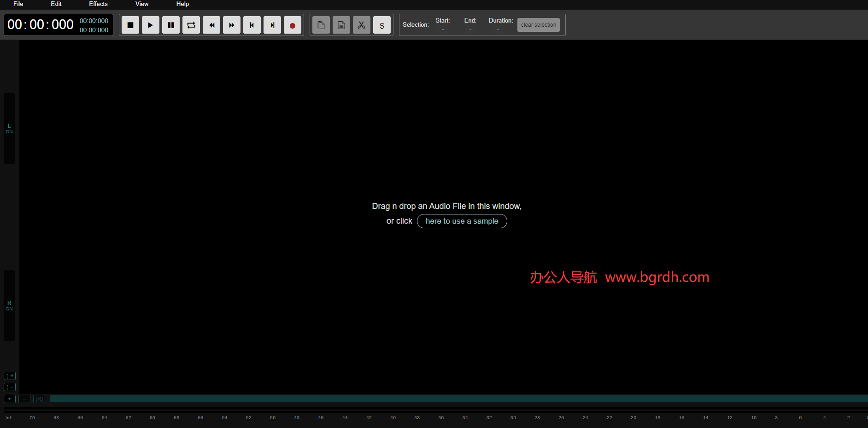
Task: Click the clear selection button
Action: [538, 24]
